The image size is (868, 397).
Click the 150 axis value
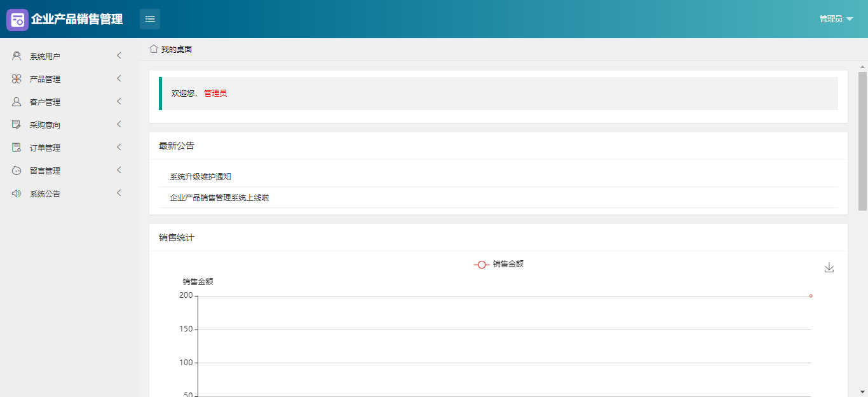(186, 329)
